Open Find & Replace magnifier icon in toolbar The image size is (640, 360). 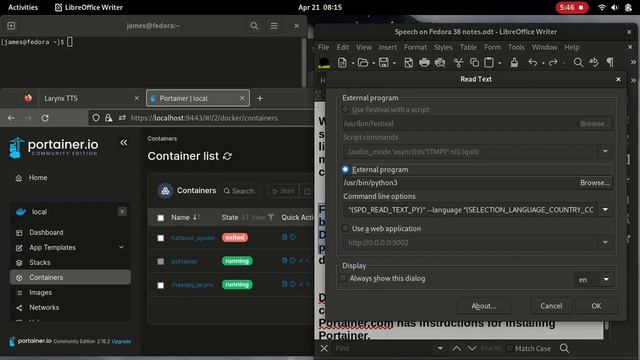coord(578,62)
